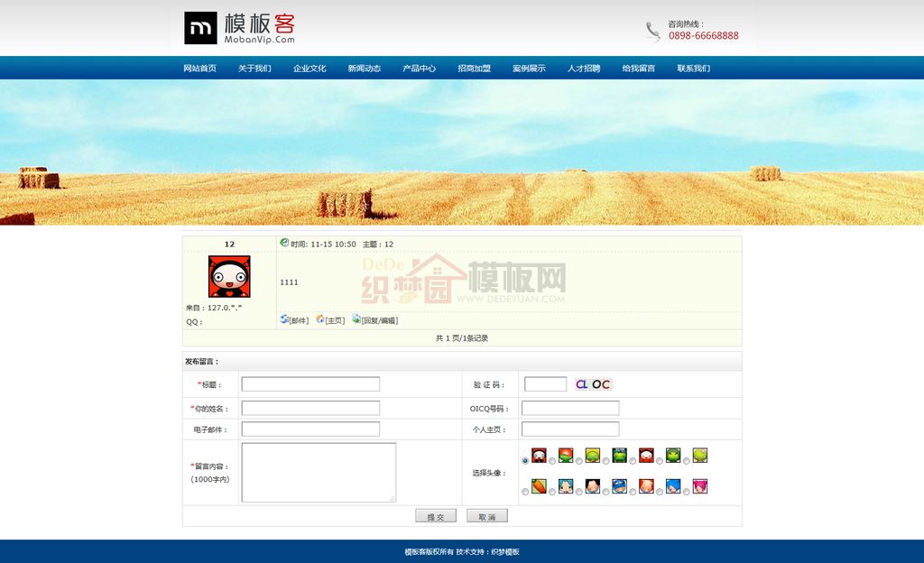
Task: Open the 关于我们 navigation menu item
Action: coord(254,69)
